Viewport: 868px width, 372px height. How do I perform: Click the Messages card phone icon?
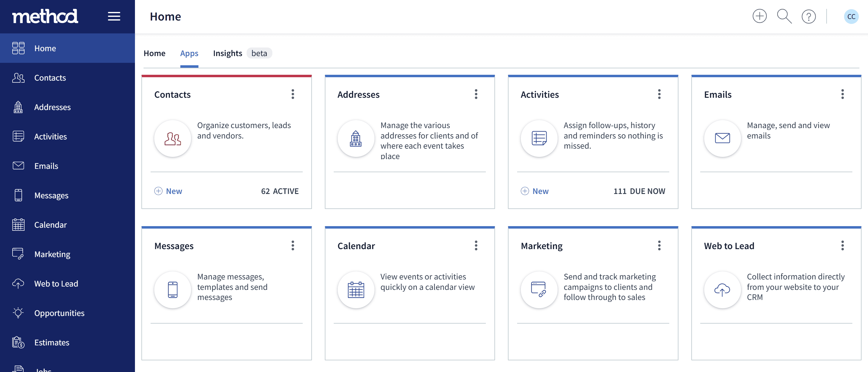[x=172, y=290]
